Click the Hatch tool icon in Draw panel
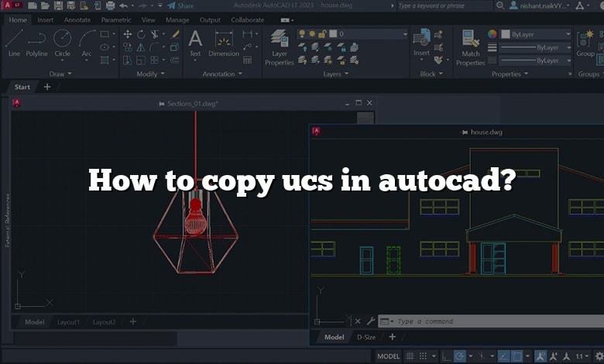The width and height of the screenshot is (604, 364). (105, 60)
